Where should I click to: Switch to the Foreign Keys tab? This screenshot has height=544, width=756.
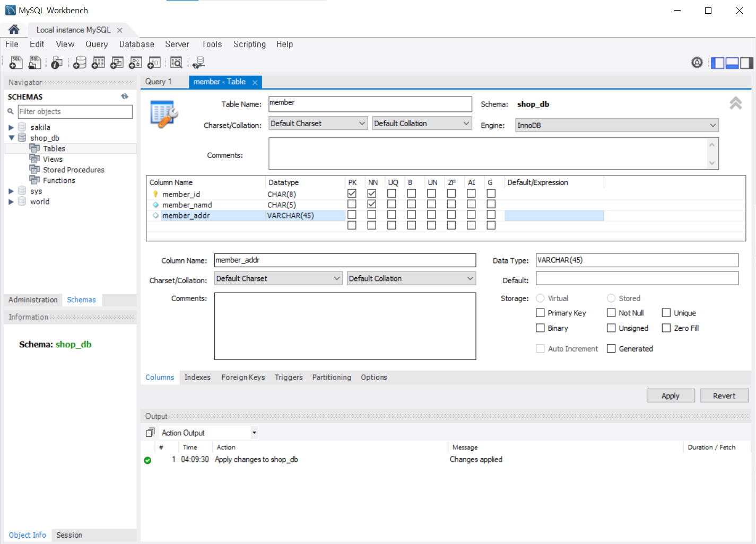tap(243, 378)
